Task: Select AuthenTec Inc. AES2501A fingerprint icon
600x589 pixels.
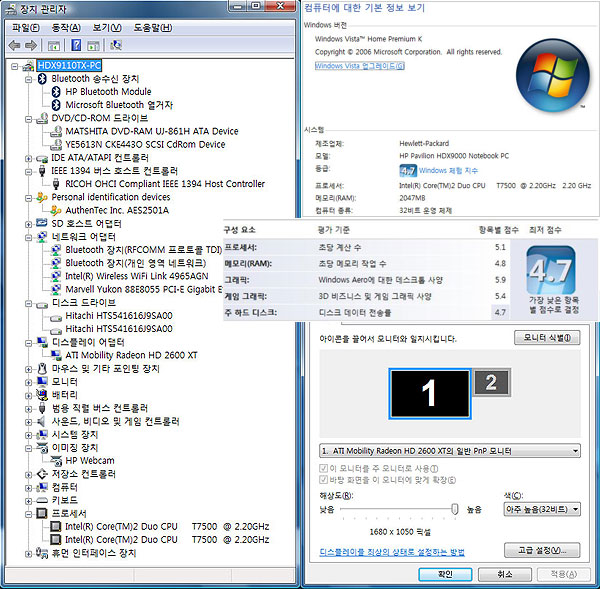Action: (56, 210)
